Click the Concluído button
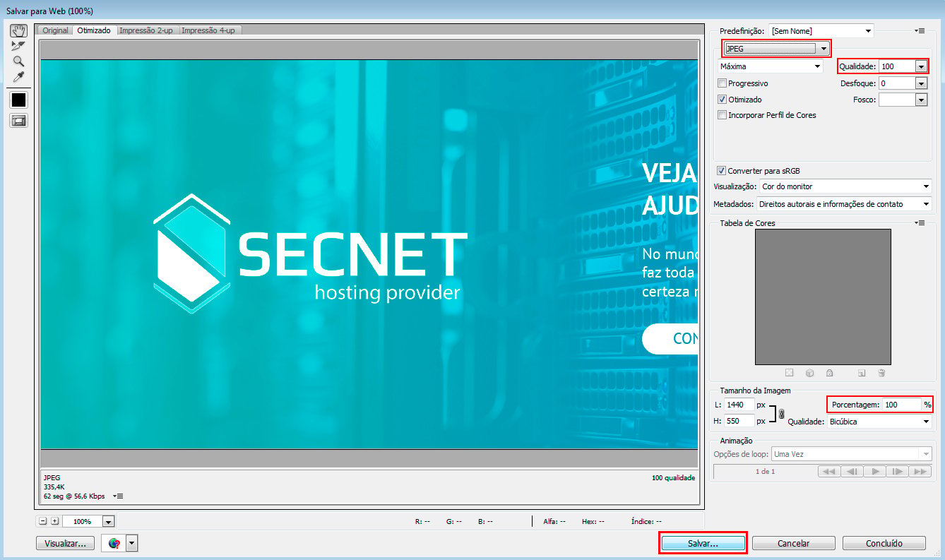Screen dimensions: 945x560 point(884,544)
